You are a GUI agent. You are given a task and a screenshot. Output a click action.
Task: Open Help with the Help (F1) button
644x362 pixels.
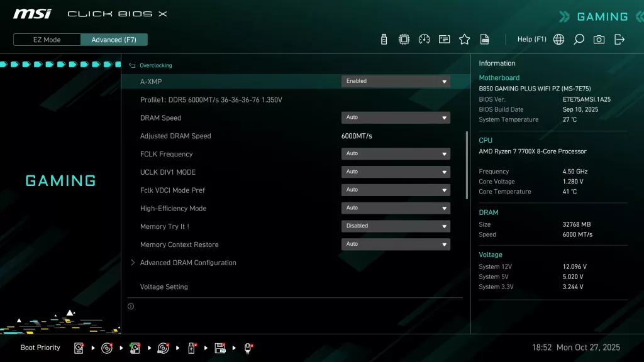[532, 39]
